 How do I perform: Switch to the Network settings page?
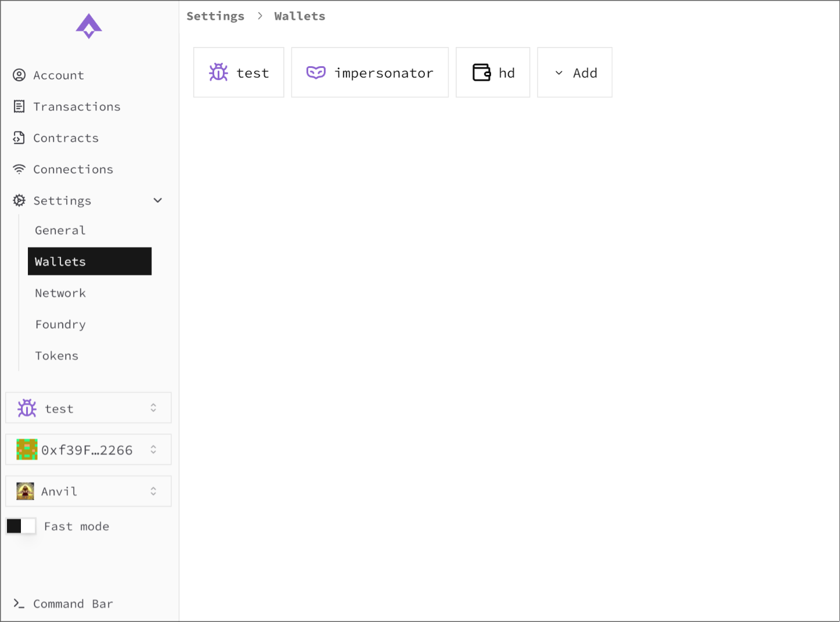coord(60,293)
